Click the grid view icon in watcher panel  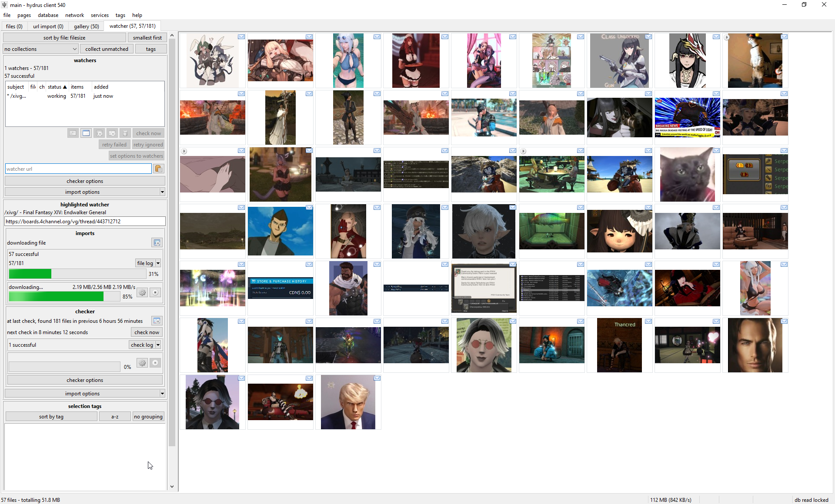pyautogui.click(x=73, y=133)
